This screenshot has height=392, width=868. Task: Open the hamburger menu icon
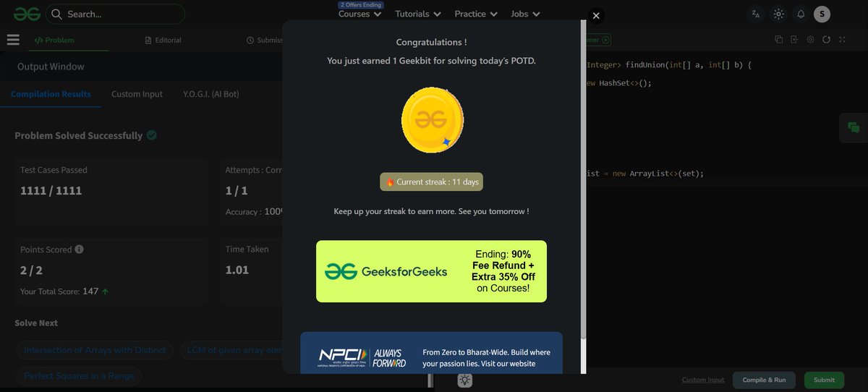point(13,40)
